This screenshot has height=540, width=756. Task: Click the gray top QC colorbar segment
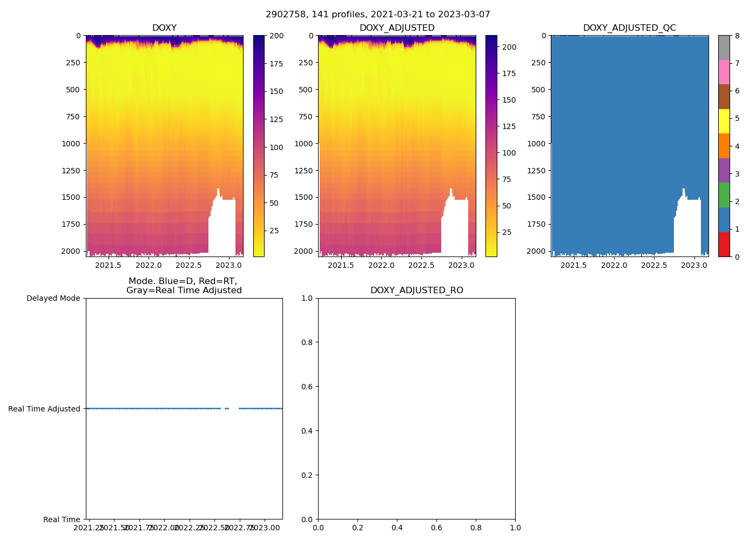pos(724,48)
